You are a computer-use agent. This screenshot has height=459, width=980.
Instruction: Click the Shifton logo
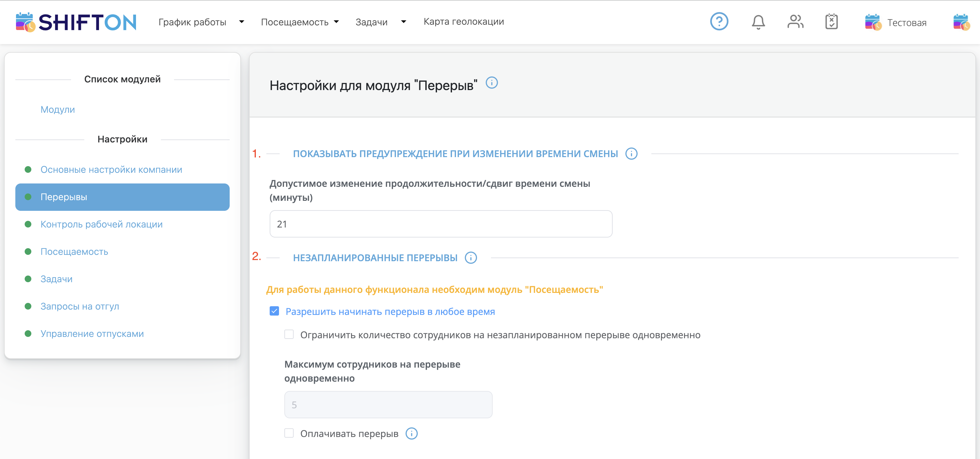[x=76, y=22]
